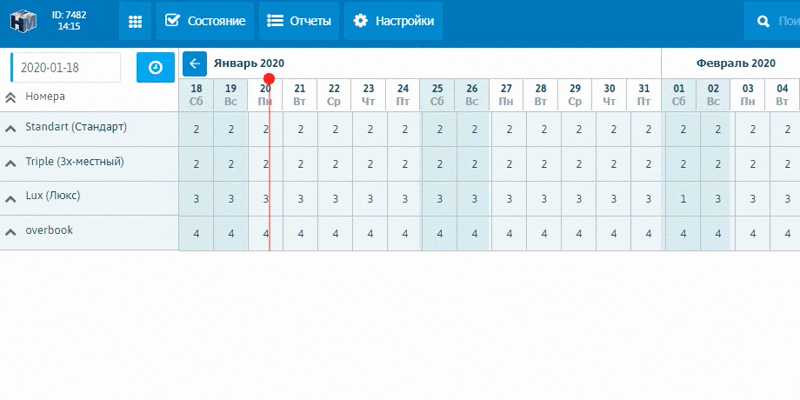This screenshot has width=800, height=400.
Task: Collapse the Triple (3х-местный) row
Action: tap(11, 162)
